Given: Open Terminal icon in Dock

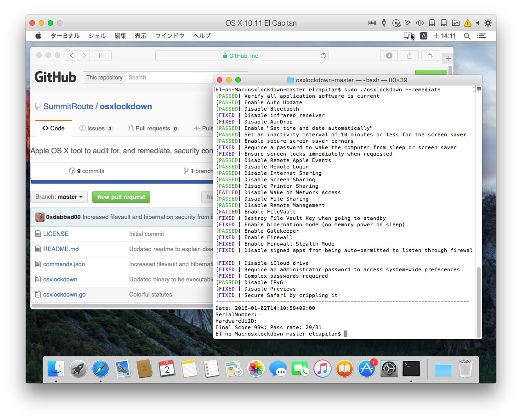Looking at the screenshot, I should pos(411,369).
